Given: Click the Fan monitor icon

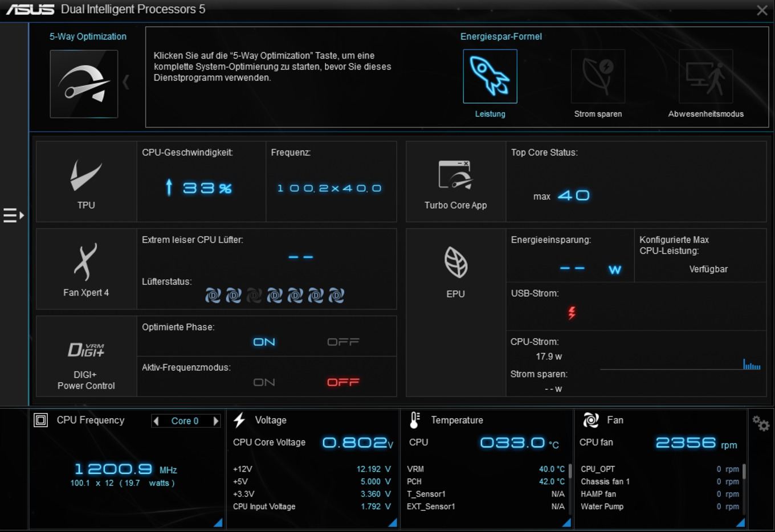Looking at the screenshot, I should point(591,420).
